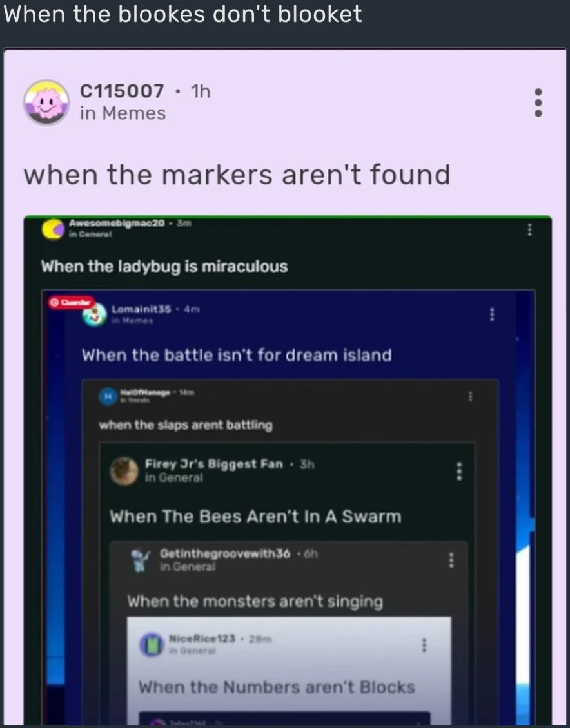The height and width of the screenshot is (728, 570).
Task: Click NiceRice123's green book avatar
Action: (x=152, y=645)
